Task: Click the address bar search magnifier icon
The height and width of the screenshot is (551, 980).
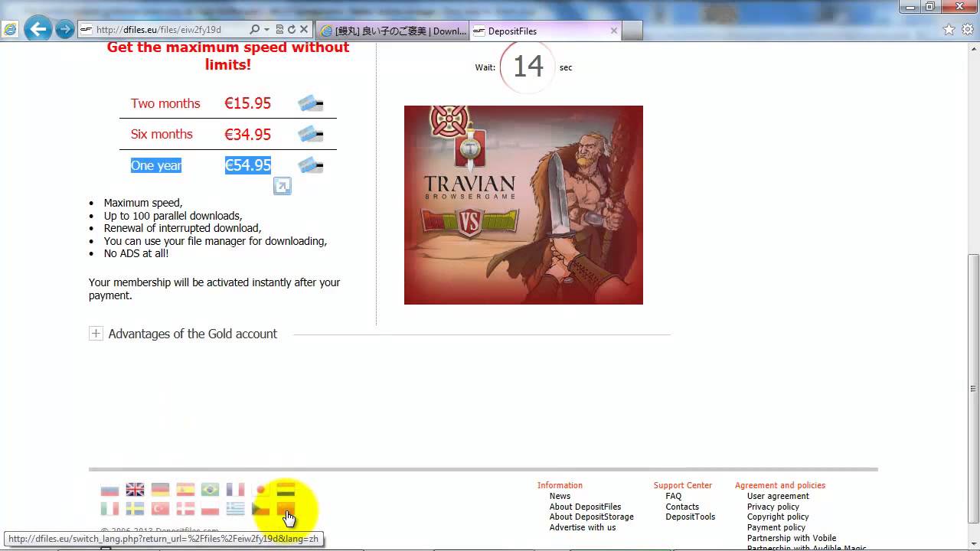Action: [254, 30]
